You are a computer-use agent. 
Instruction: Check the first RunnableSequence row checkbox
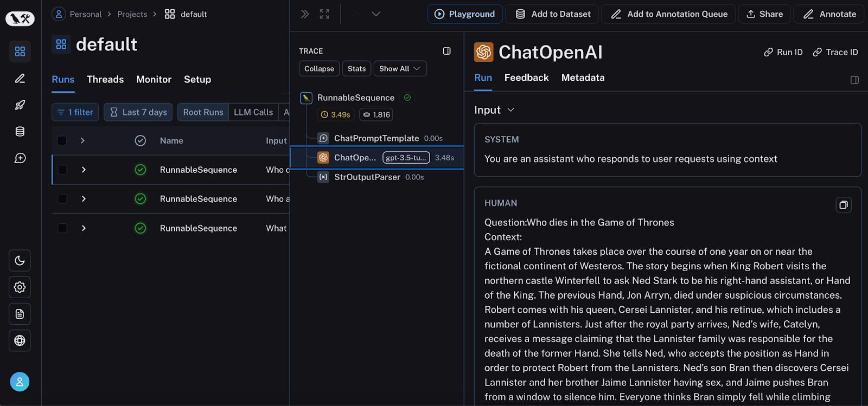tap(62, 170)
